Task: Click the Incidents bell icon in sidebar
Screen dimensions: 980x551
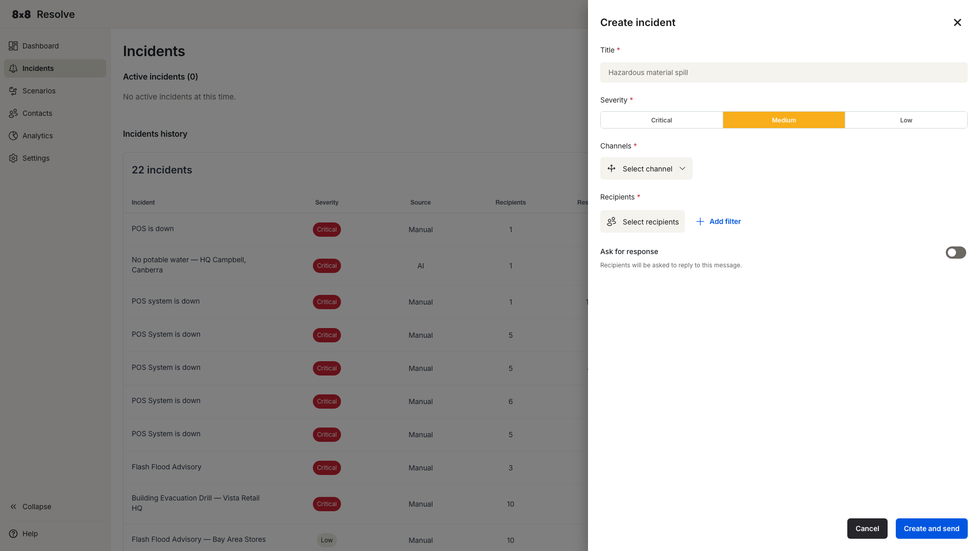Action: (x=13, y=68)
